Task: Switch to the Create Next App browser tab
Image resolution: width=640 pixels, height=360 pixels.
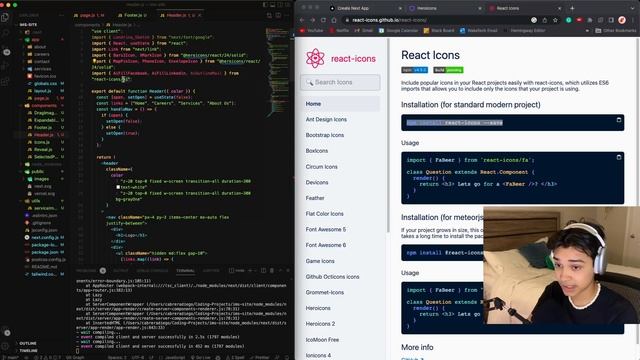Action: (x=365, y=8)
